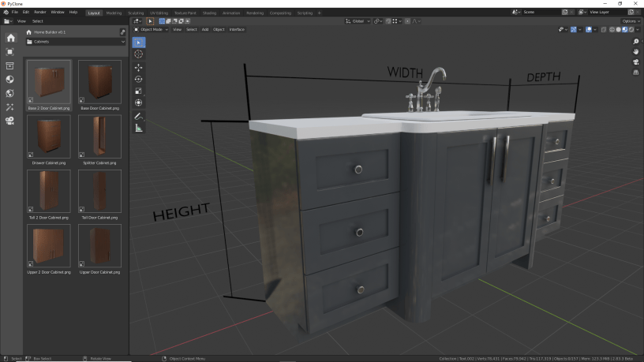Click the zoom magnifier viewport gizmo
This screenshot has width=644, height=362.
(636, 41)
